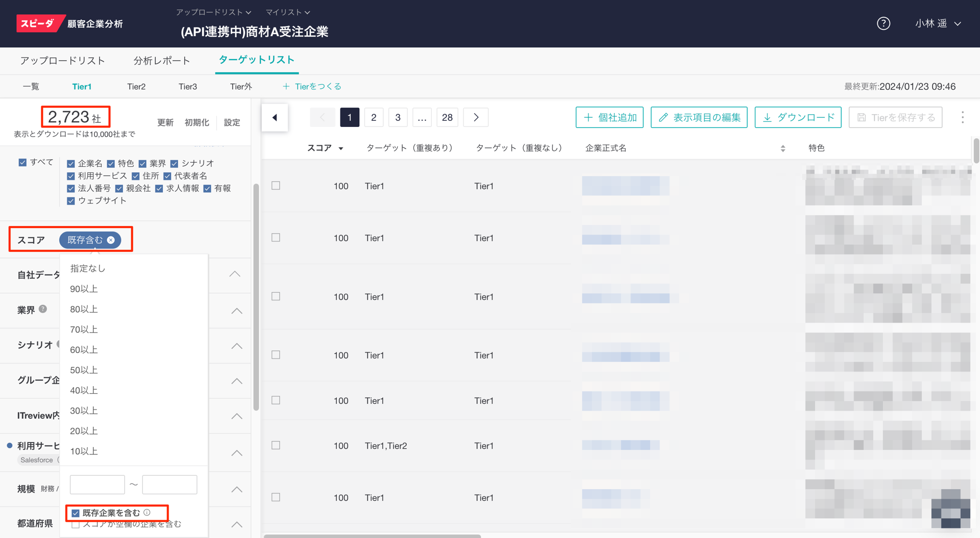Select the first company row checkbox
This screenshot has width=980, height=538.
276,186
